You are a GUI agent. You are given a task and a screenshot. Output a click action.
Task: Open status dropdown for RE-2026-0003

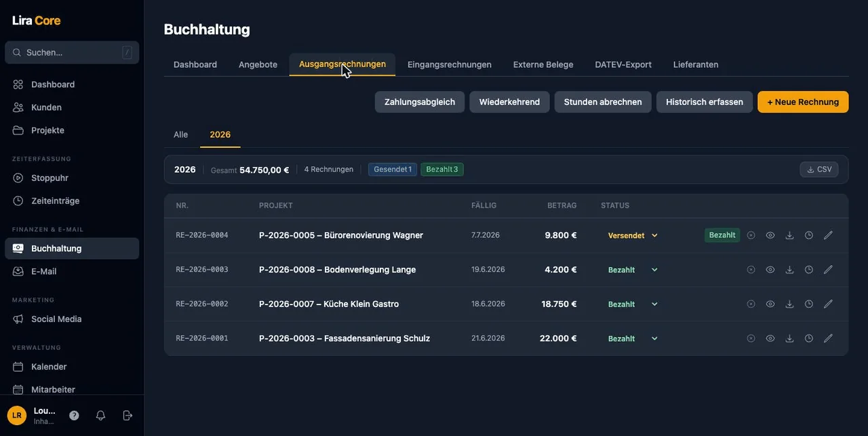coord(633,269)
